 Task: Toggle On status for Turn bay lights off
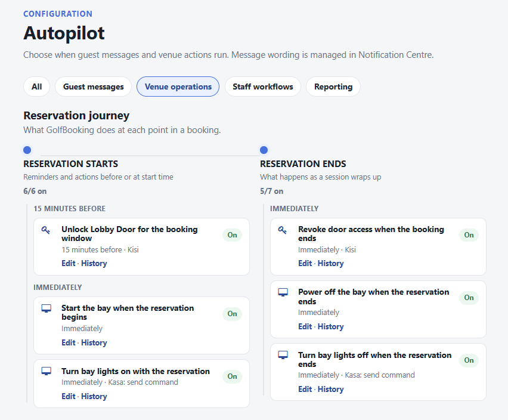(469, 360)
